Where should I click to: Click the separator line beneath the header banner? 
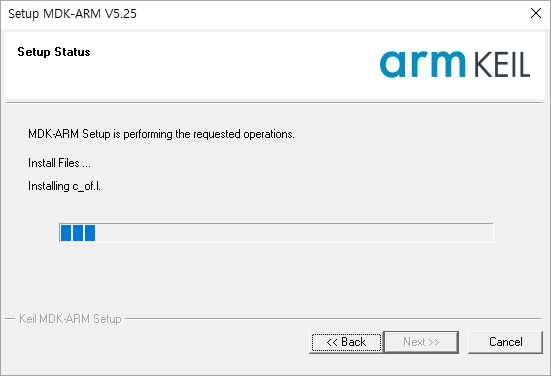274,103
